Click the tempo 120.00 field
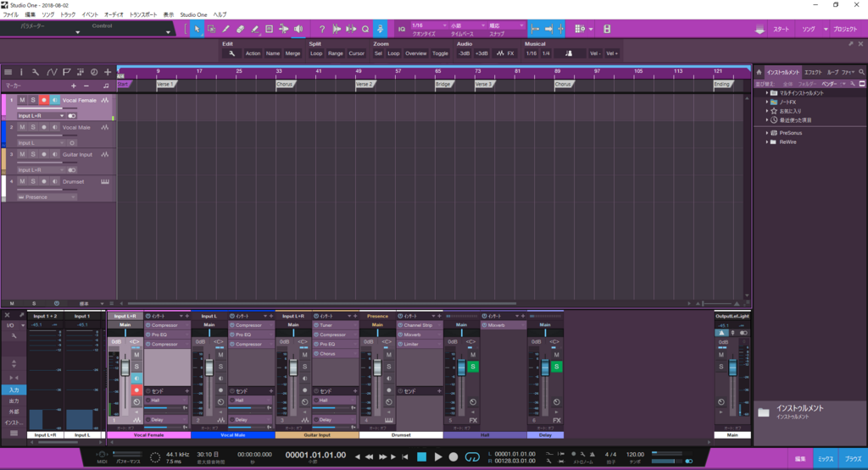Image resolution: width=868 pixels, height=470 pixels. 635,455
